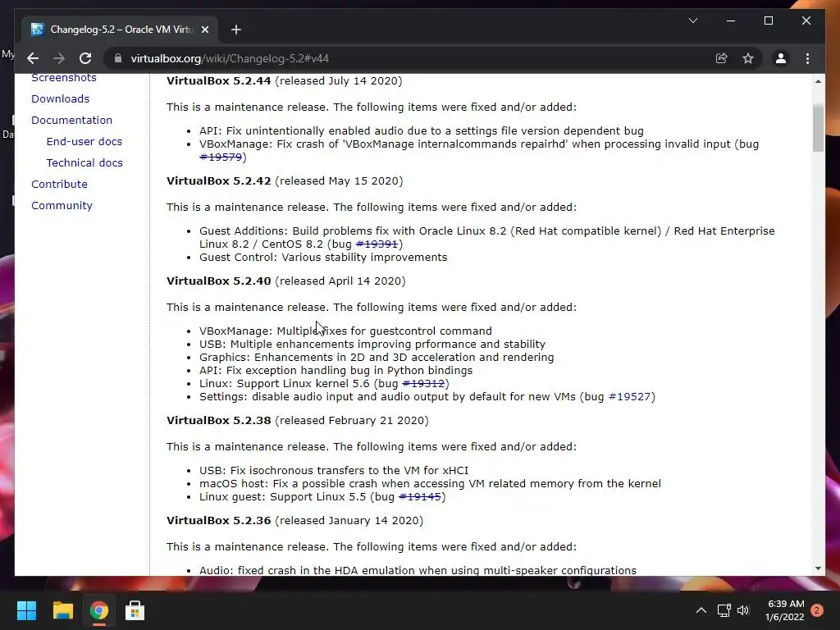The image size is (840, 630).
Task: Go to Documentation in the sidebar
Action: click(72, 120)
